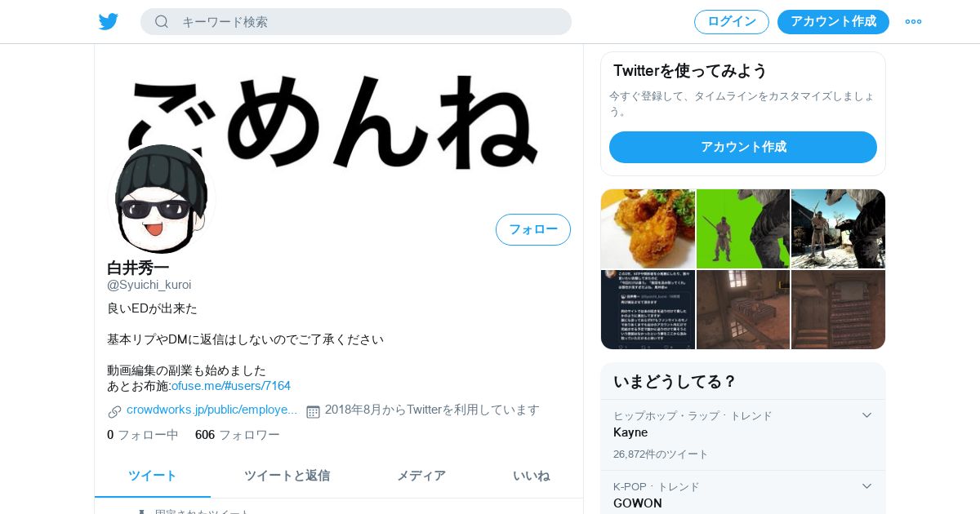Switch to the ツイートと返信 tab
Image resolution: width=980 pixels, height=514 pixels.
(287, 476)
